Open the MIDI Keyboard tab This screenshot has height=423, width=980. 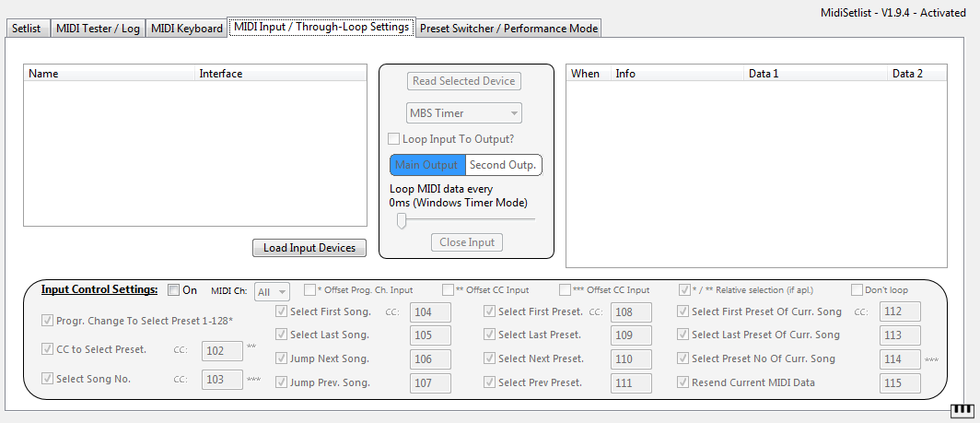coord(187,29)
